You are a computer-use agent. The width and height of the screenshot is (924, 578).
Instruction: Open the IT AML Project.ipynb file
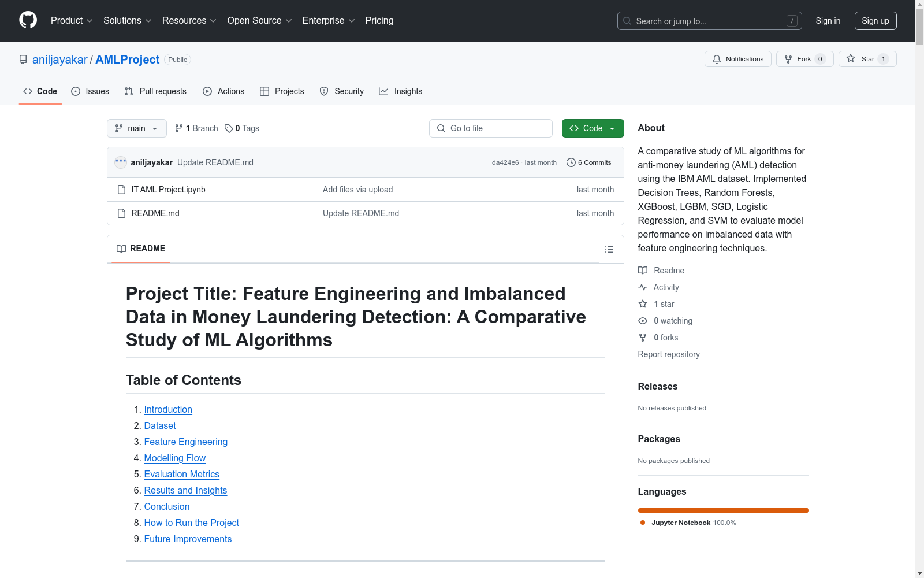click(x=168, y=190)
